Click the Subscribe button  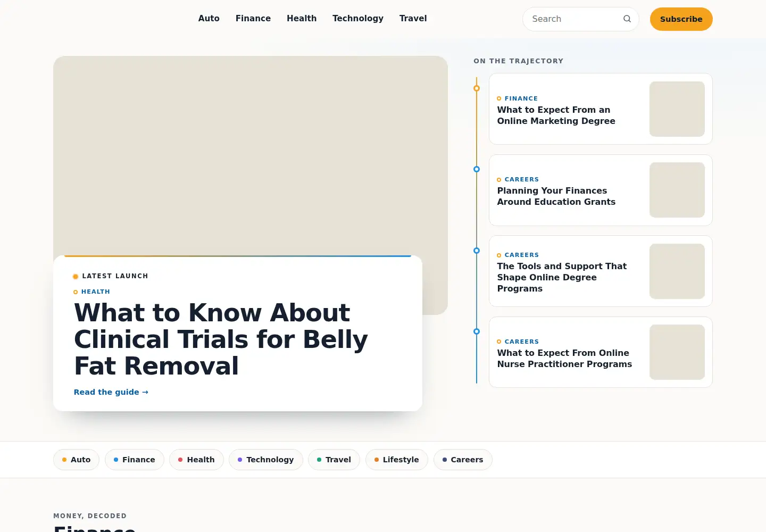coord(681,19)
